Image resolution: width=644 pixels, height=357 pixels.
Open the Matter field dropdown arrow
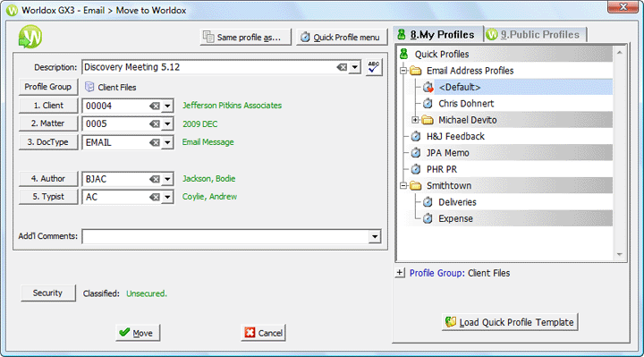(x=167, y=123)
